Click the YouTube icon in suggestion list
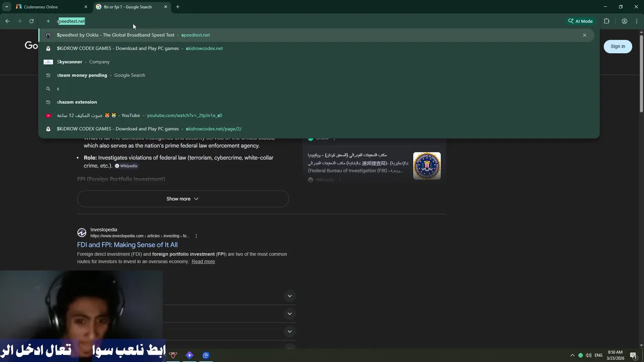This screenshot has width=644, height=362. pyautogui.click(x=48, y=115)
